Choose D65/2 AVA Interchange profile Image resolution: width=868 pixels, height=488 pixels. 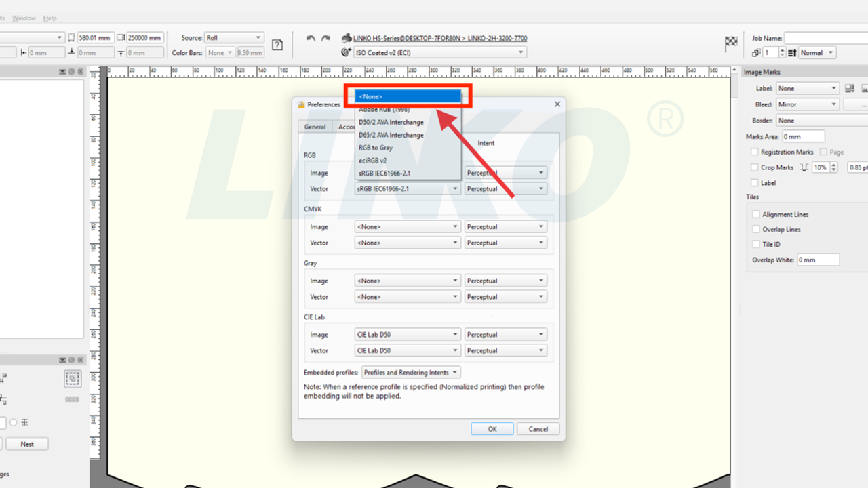pyautogui.click(x=408, y=135)
